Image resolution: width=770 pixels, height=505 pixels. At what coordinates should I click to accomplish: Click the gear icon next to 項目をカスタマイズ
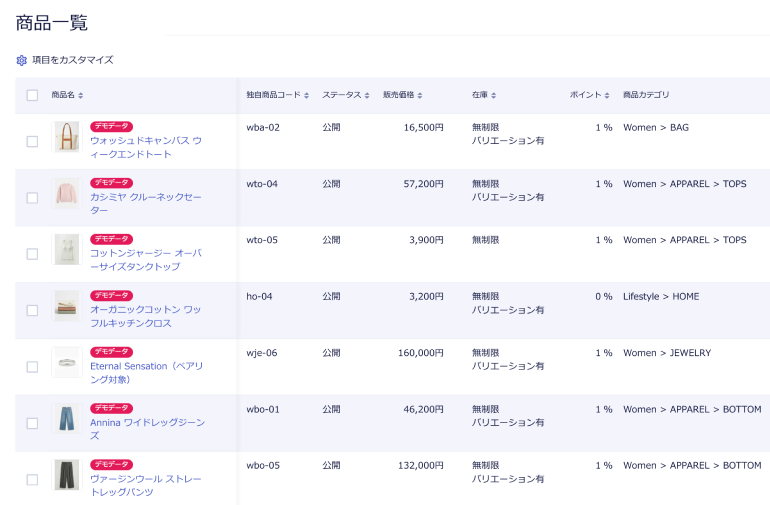(x=22, y=60)
